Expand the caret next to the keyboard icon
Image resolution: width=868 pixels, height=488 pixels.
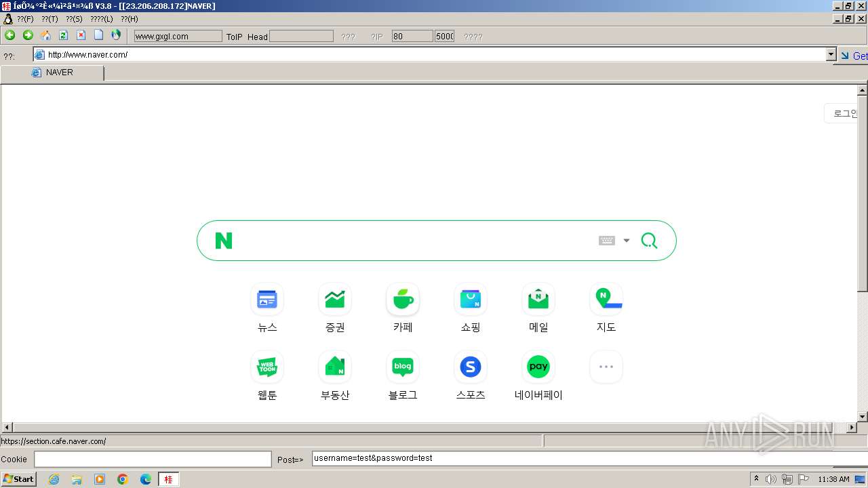coord(627,241)
